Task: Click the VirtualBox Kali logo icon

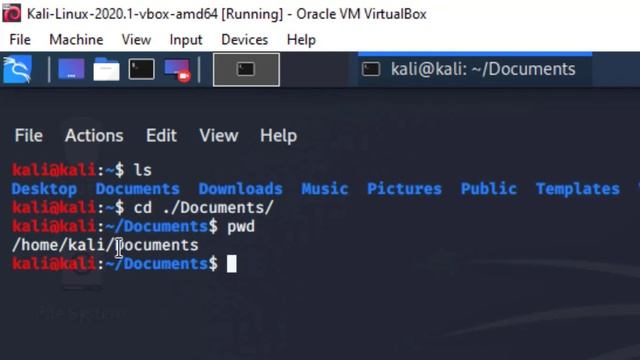Action: [x=11, y=13]
